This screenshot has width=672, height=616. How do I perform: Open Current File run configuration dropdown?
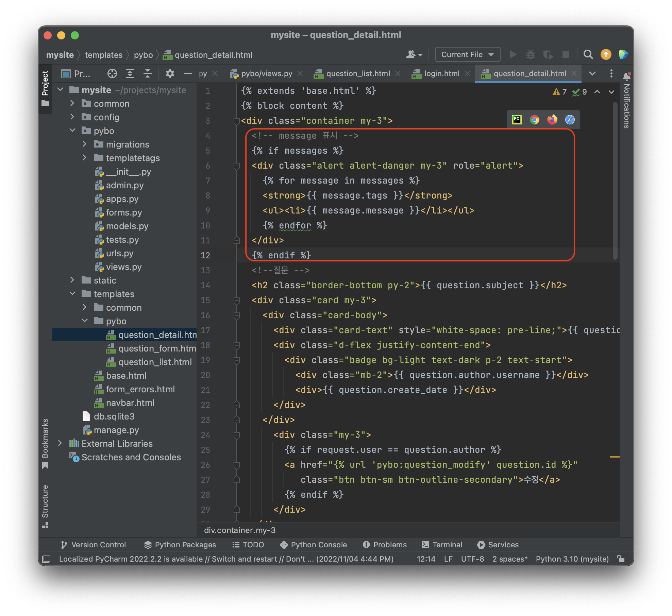(467, 54)
